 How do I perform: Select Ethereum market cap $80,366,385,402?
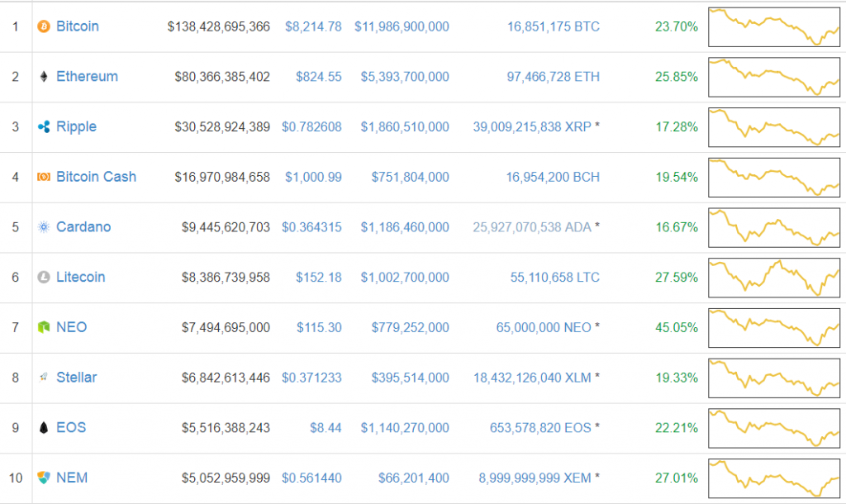[x=221, y=77]
